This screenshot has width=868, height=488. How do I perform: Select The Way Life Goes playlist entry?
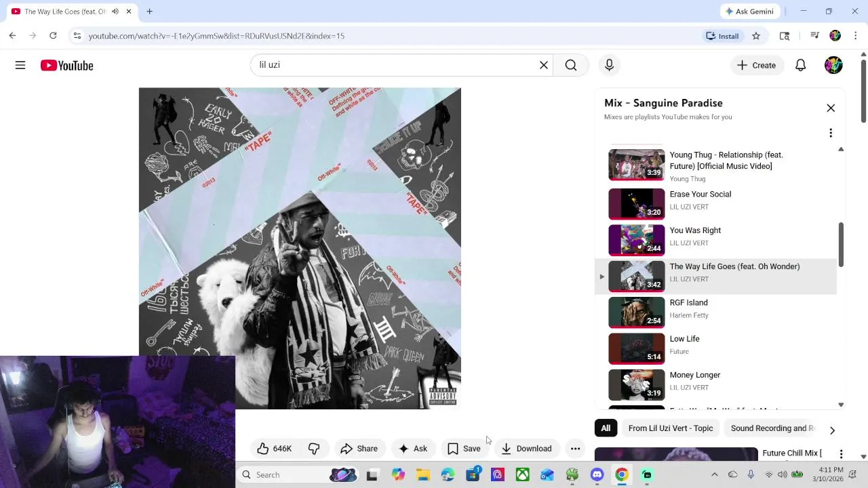click(716, 276)
